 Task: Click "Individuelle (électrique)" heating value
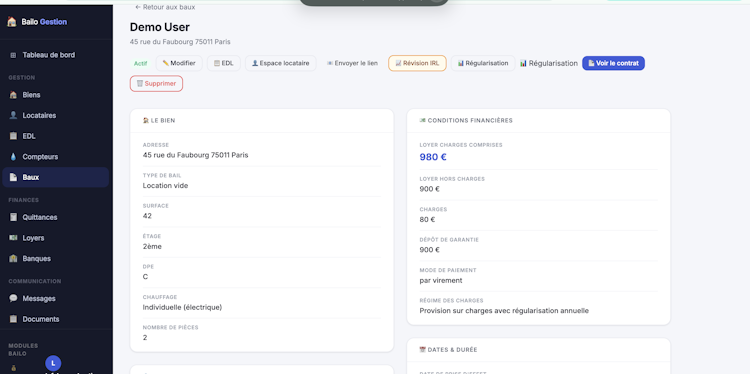182,307
